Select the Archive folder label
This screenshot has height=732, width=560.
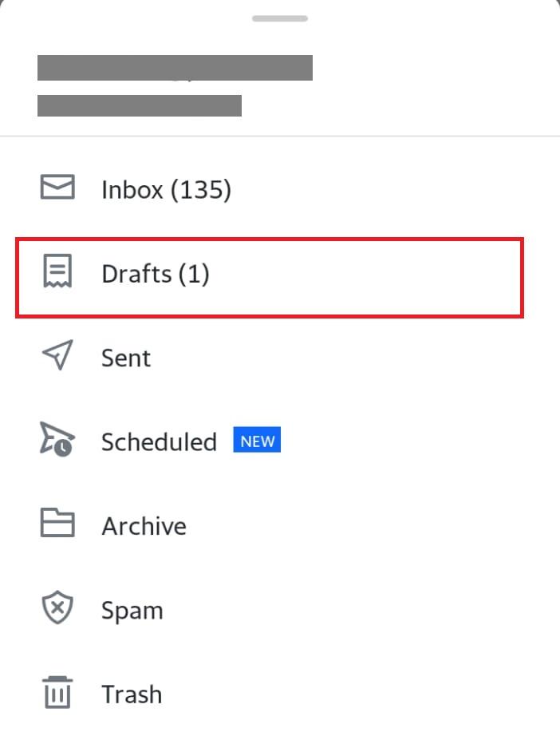coord(144,526)
